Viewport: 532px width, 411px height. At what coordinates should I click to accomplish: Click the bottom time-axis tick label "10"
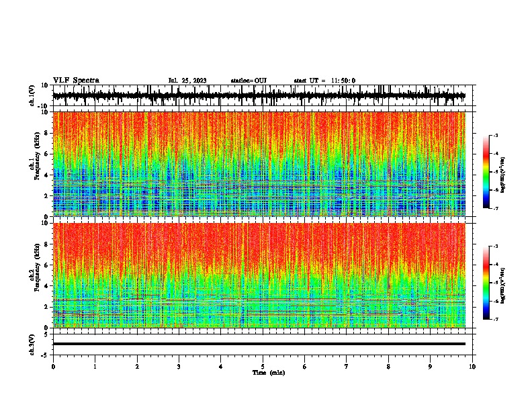472,367
